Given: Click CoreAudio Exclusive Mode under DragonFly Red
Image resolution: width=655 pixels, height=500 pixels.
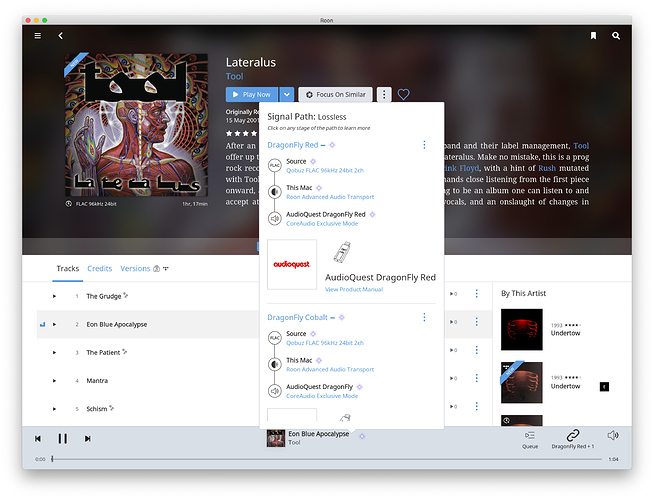Looking at the screenshot, I should click(322, 223).
